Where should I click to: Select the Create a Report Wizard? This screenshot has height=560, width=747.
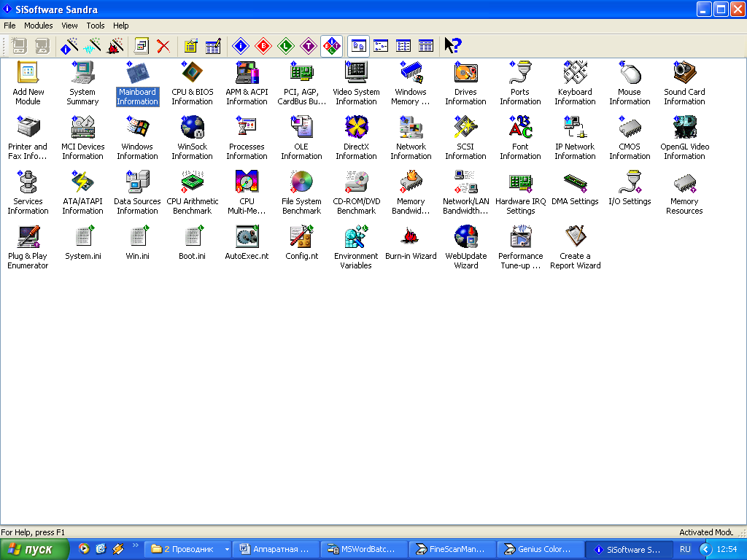coord(575,248)
